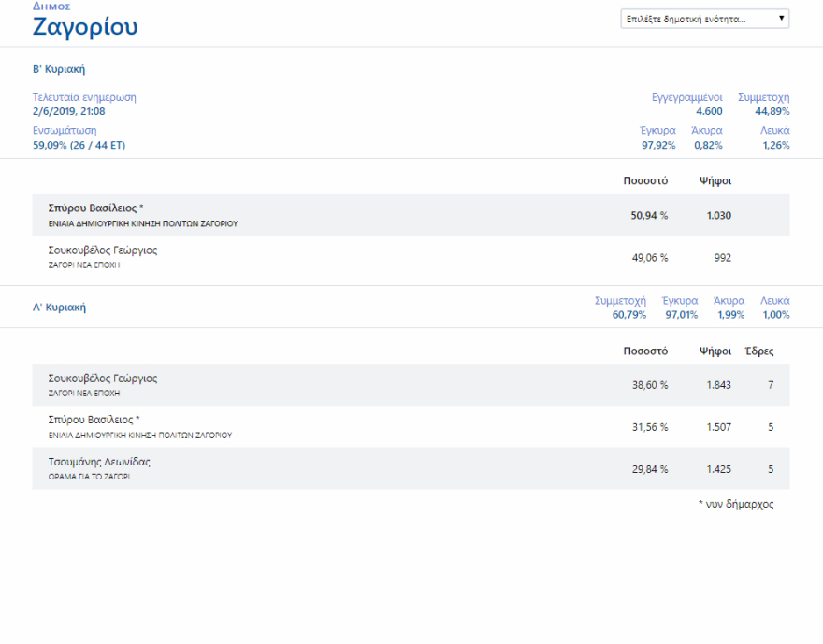Expand the Β' Κυριακή section header
This screenshot has width=823, height=644.
tap(59, 69)
